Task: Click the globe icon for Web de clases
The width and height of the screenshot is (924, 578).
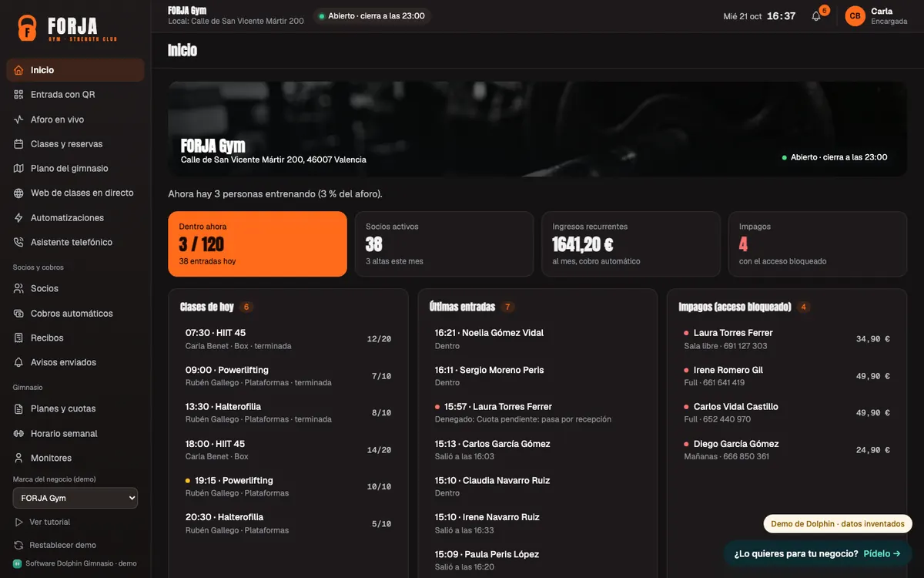Action: pos(18,193)
